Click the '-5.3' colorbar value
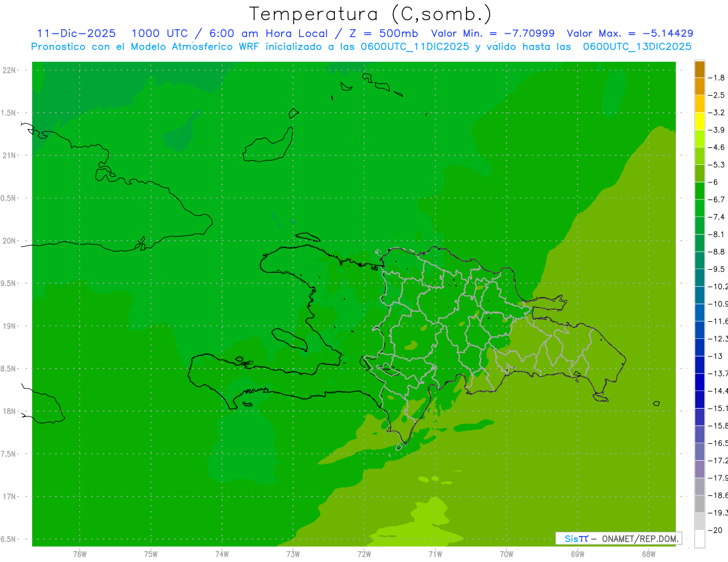728x562 pixels. (x=716, y=164)
